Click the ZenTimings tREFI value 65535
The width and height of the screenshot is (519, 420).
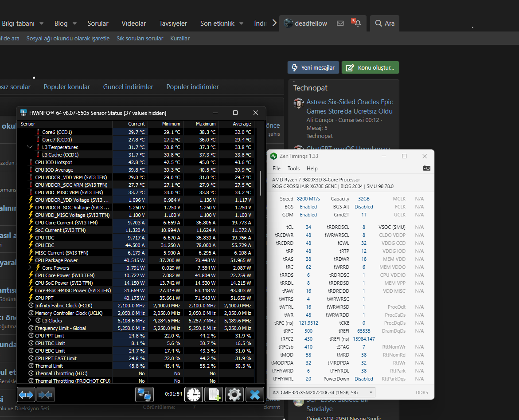[x=364, y=331]
